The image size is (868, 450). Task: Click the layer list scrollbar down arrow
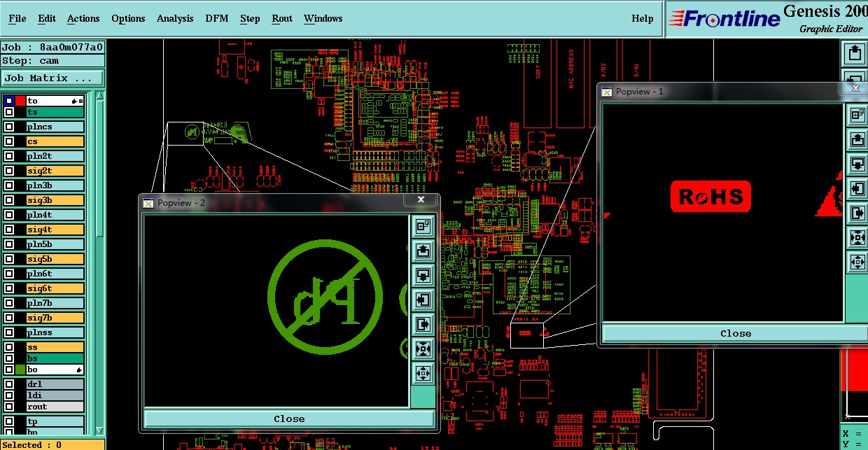click(99, 430)
